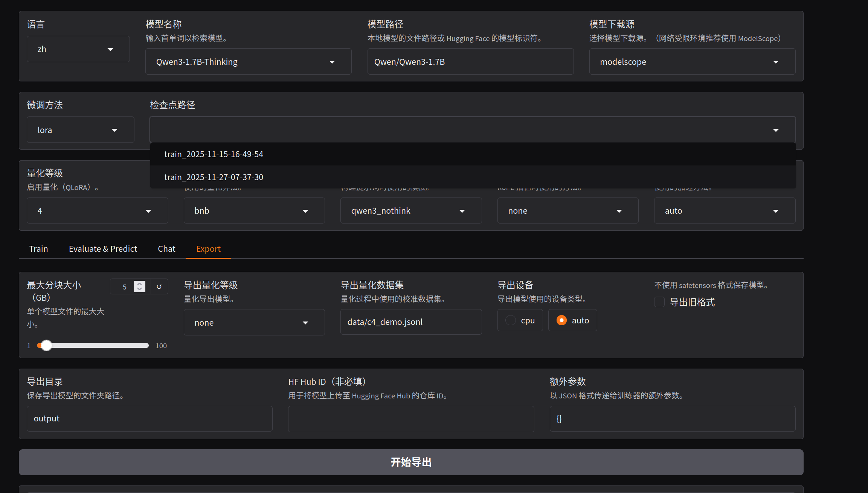This screenshot has height=493, width=868.
Task: Enable the 导出旧格式 checkbox
Action: click(659, 302)
